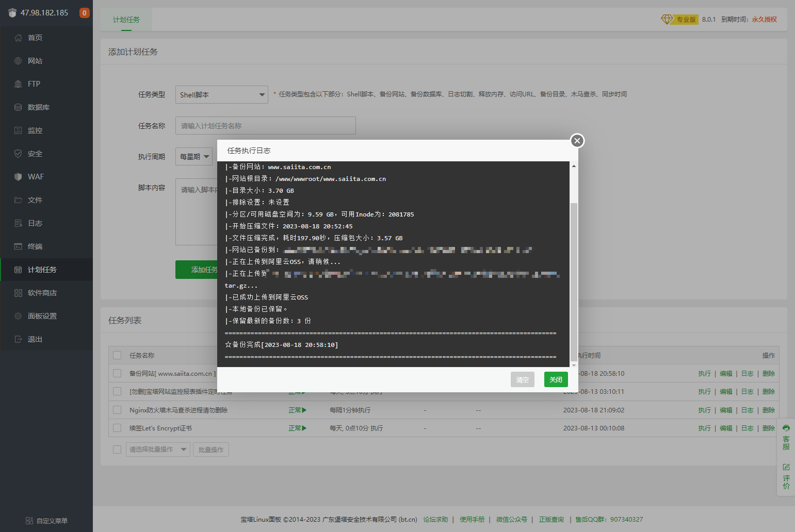Open the 安全 menu item in sidebar
Viewport: 795px width, 532px height.
coord(35,154)
